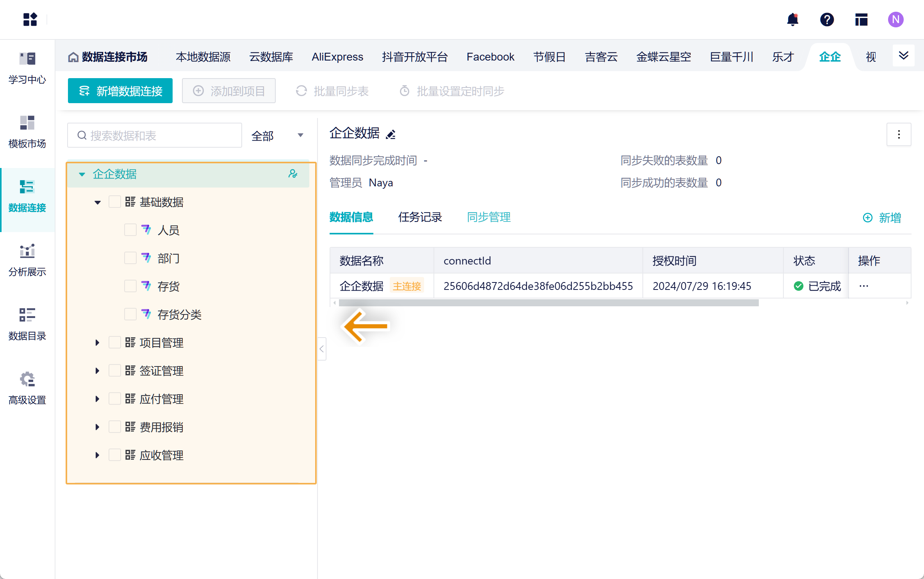Click the horizontal table scrollbar
924x579 pixels.
(548, 303)
